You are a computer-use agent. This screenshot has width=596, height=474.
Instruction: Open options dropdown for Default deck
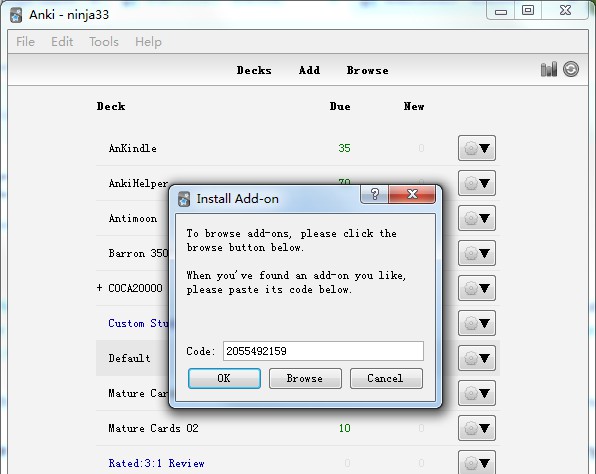477,358
